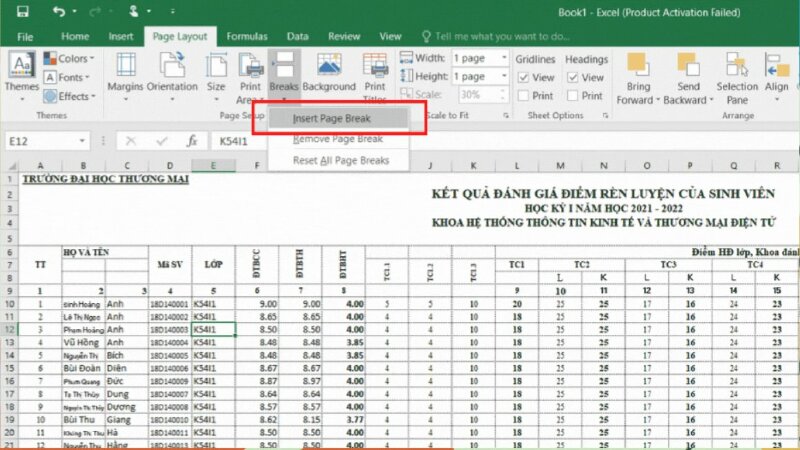Screen dimensions: 800x450
Task: Switch to the Review tab
Action: click(344, 37)
